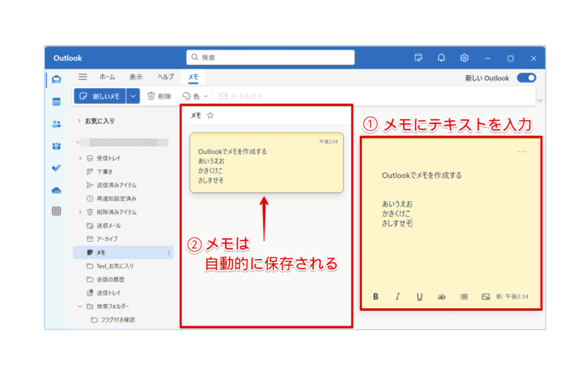
Task: Select the yellow note card in list
Action: 266,163
